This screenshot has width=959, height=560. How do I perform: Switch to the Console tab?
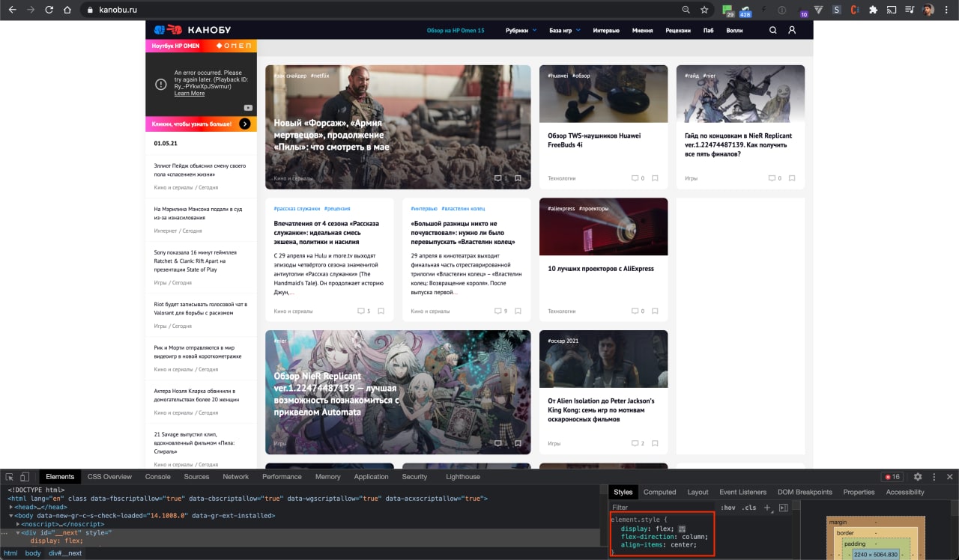158,476
